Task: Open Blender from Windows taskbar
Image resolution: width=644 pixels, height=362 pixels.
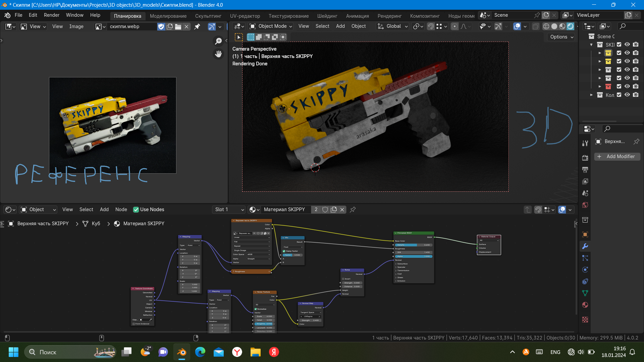Action: [x=182, y=352]
